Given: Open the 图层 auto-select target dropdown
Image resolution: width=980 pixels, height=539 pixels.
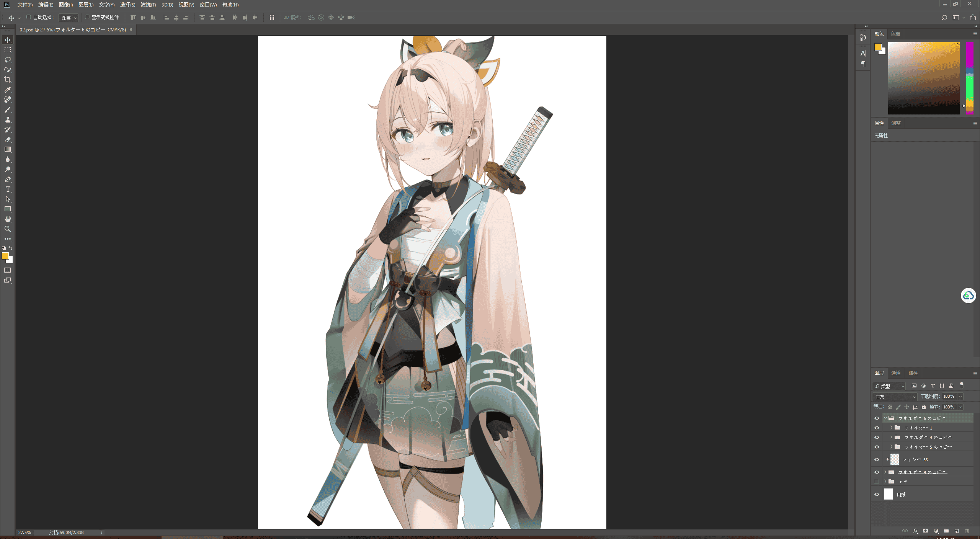Looking at the screenshot, I should point(69,18).
